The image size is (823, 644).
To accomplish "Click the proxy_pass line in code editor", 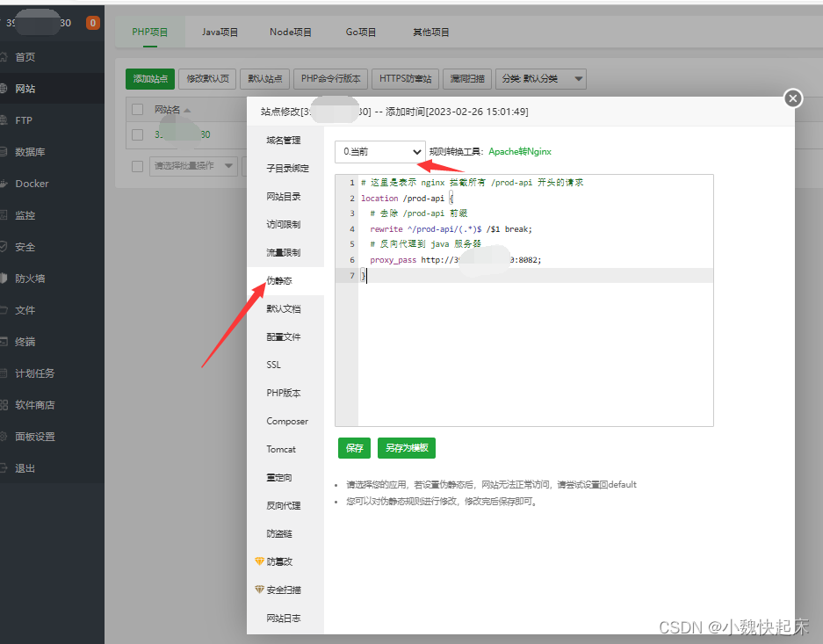I will [x=456, y=260].
